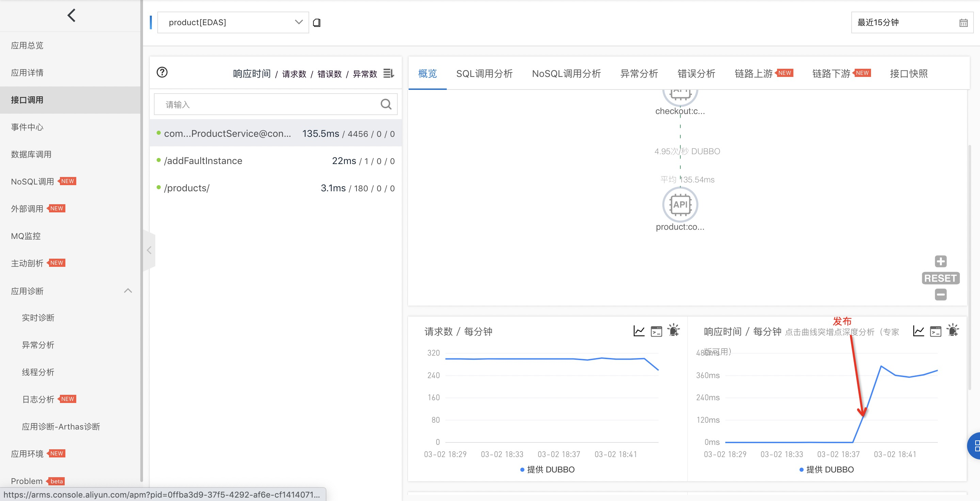This screenshot has height=501, width=980.
Task: Sort list by 错误数
Action: click(x=330, y=74)
